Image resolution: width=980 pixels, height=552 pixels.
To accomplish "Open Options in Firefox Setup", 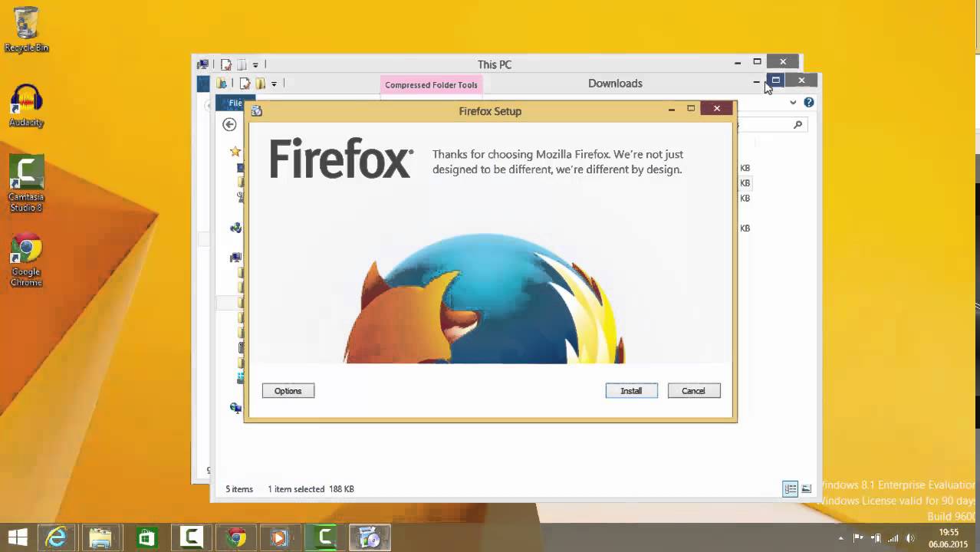I will tap(288, 391).
